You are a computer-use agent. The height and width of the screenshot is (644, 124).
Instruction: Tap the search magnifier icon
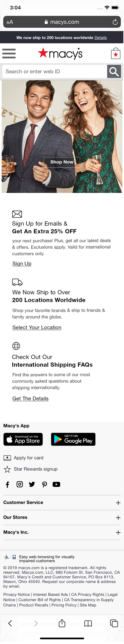click(x=114, y=72)
